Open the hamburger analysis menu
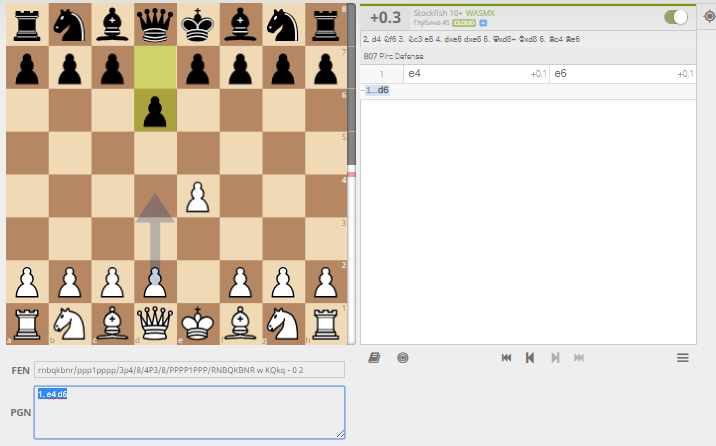716x446 pixels. 683,357
